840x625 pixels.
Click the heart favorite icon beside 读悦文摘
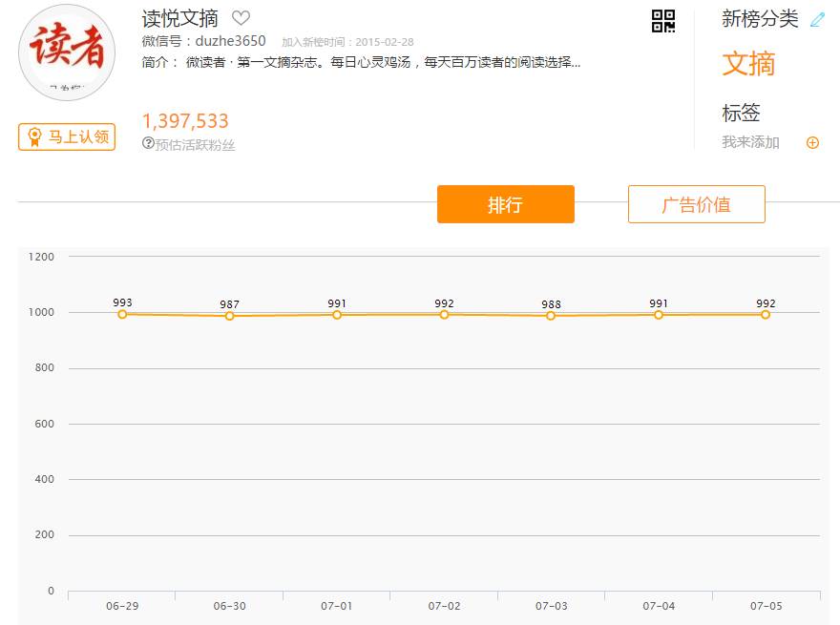point(241,18)
